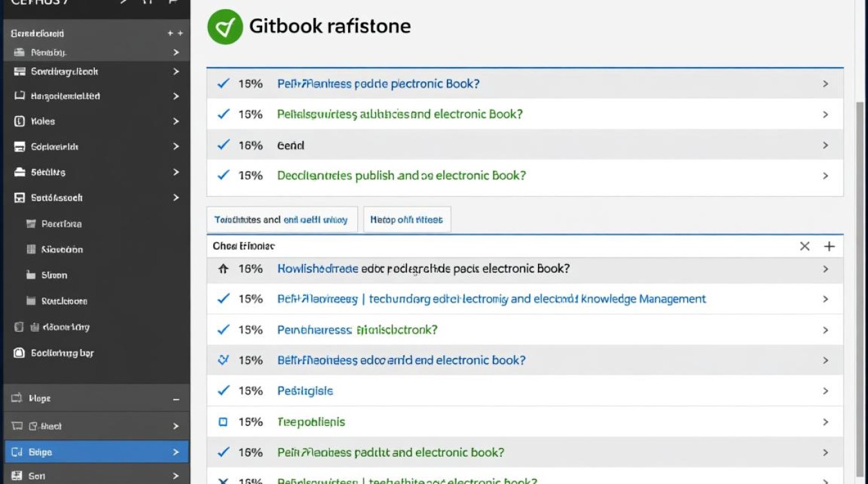Click the square status icon on the Templates row

pyautogui.click(x=223, y=421)
